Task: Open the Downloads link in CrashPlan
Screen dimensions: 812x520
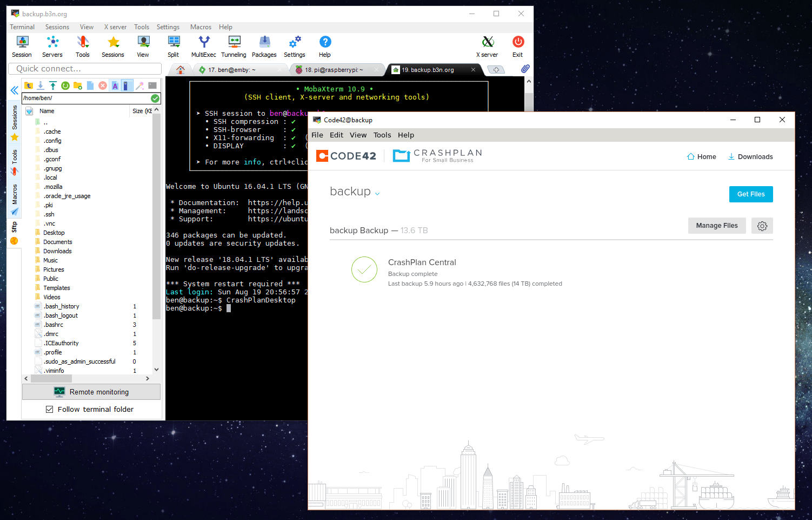Action: tap(750, 157)
